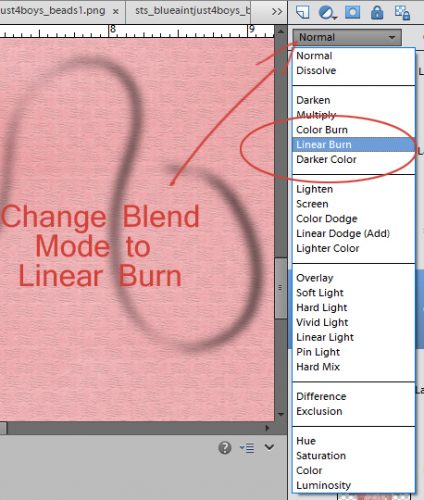Open the panel list menu icon
Viewport: 424px width, 500px height.
tap(247, 448)
